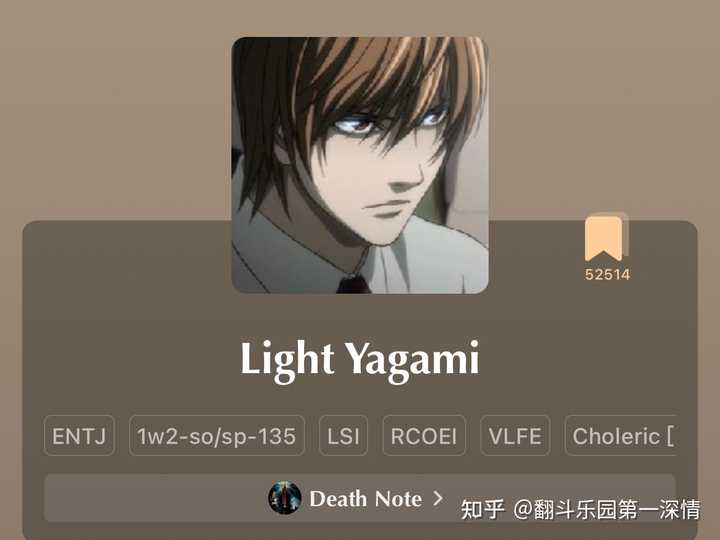The image size is (720, 540).
Task: Open the Death Note series link
Action: [366, 499]
